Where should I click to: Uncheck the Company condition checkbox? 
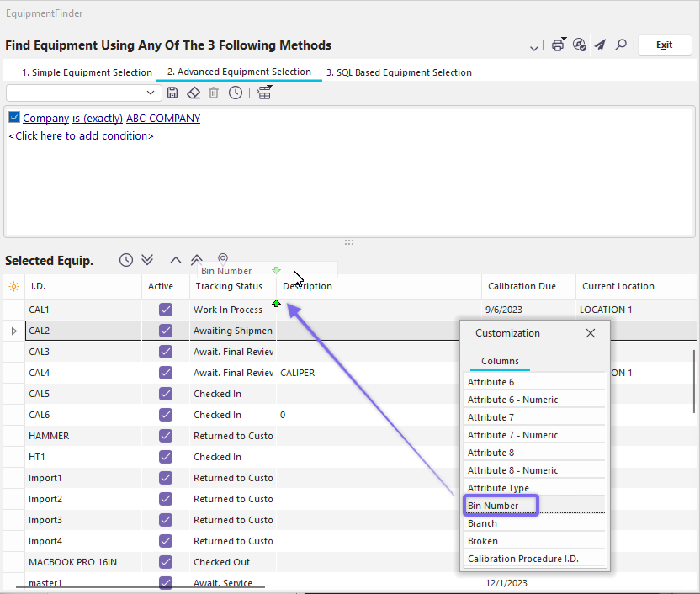(14, 118)
